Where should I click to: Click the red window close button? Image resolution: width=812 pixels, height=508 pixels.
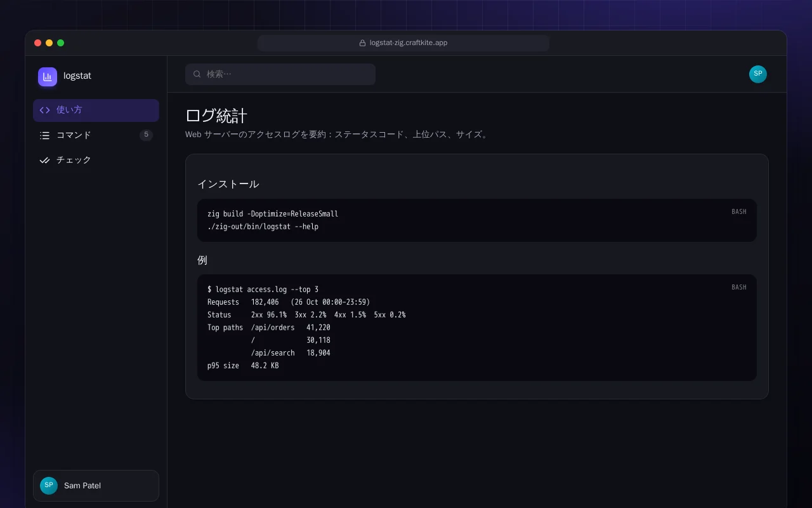tap(37, 43)
